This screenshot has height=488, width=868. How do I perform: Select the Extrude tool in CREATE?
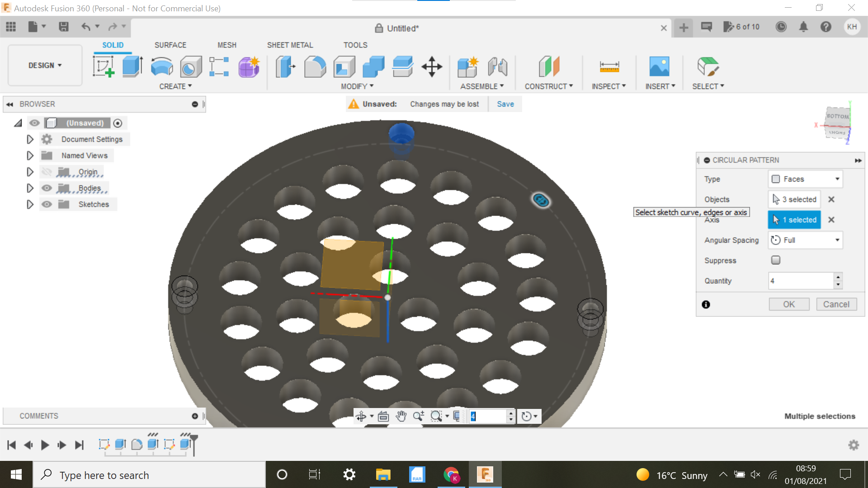(x=132, y=67)
